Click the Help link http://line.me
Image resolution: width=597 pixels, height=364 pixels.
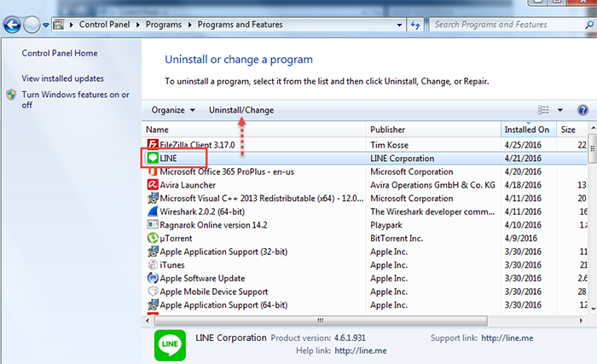tap(361, 350)
